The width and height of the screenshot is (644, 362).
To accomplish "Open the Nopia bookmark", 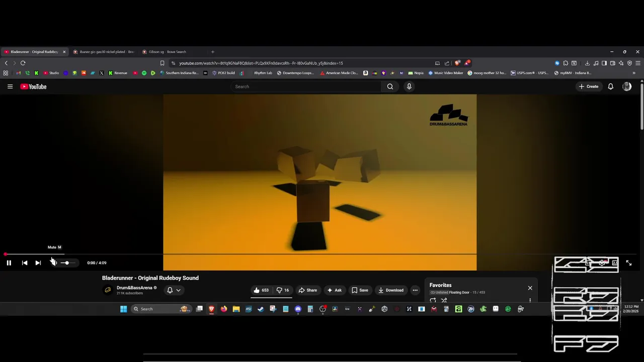I will (x=416, y=73).
